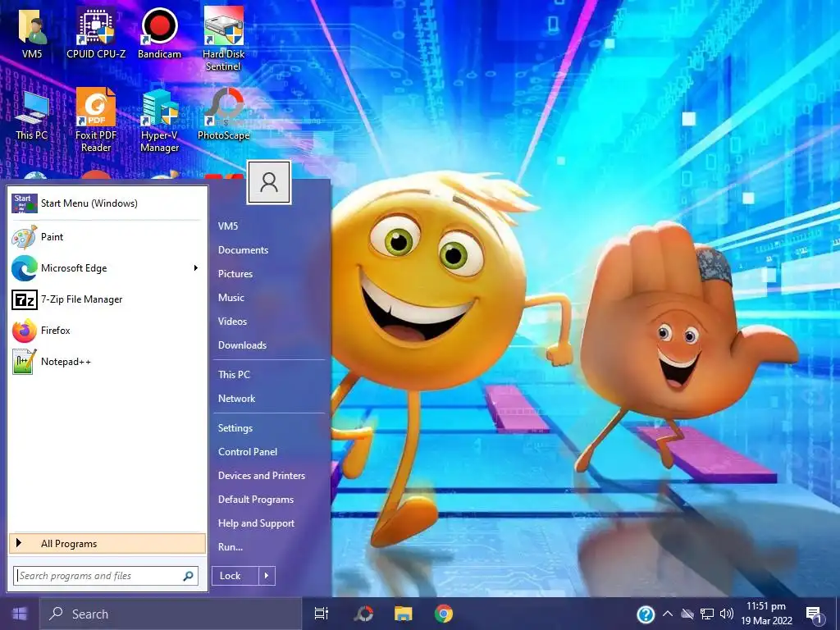This screenshot has height=630, width=840.
Task: Open Foxit PDF Reader desktop shortcut
Action: (x=96, y=121)
